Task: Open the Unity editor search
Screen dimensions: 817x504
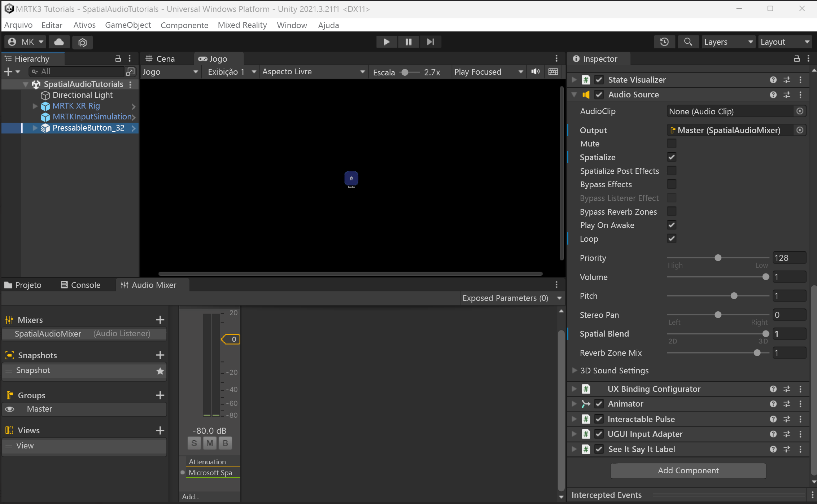Action: [x=688, y=41]
